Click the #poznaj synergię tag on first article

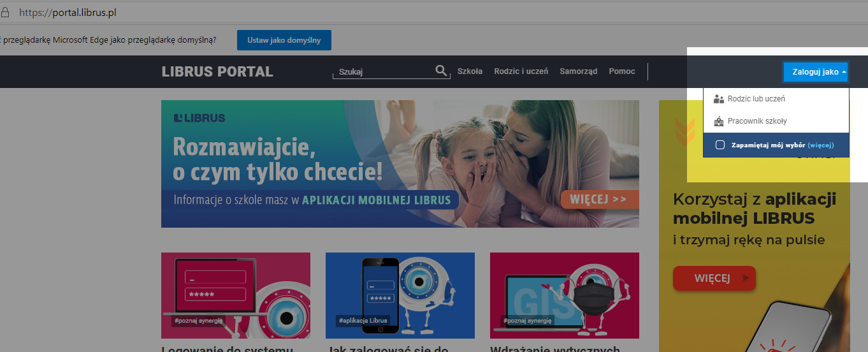pyautogui.click(x=198, y=321)
